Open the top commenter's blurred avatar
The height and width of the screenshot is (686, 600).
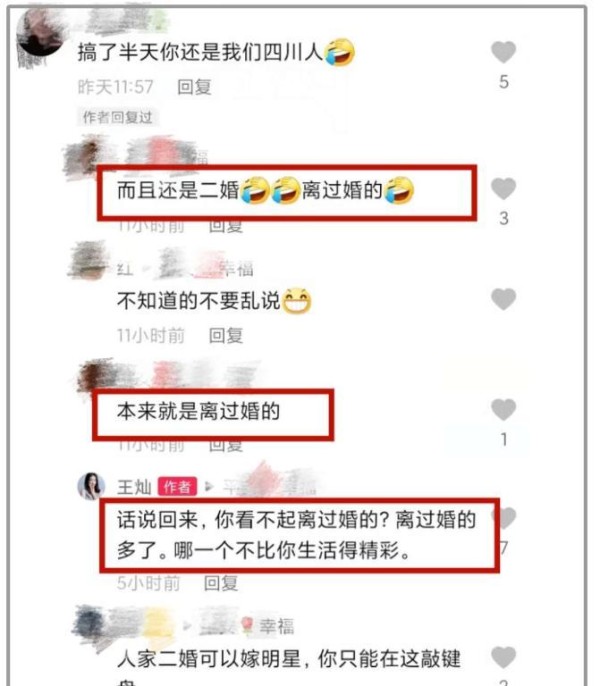[39, 36]
